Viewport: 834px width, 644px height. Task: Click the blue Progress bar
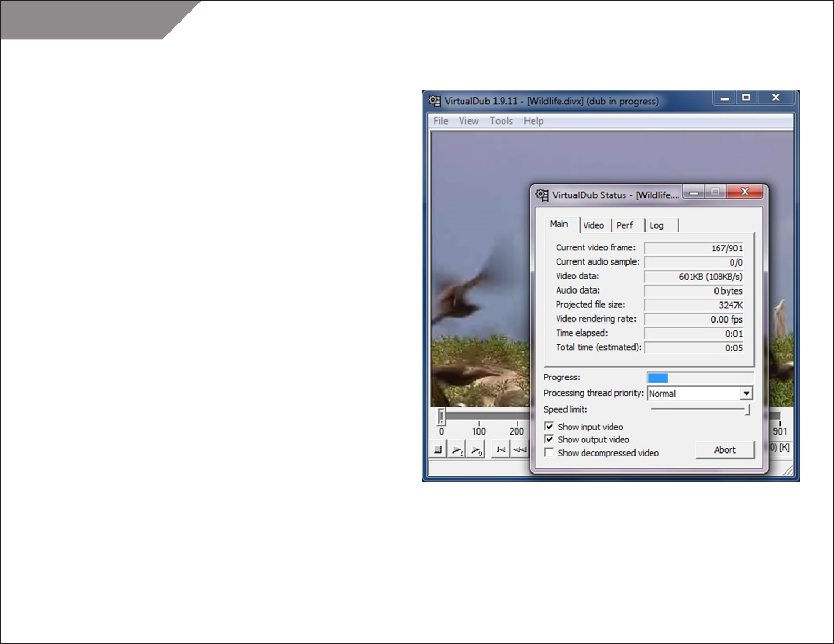coord(658,378)
